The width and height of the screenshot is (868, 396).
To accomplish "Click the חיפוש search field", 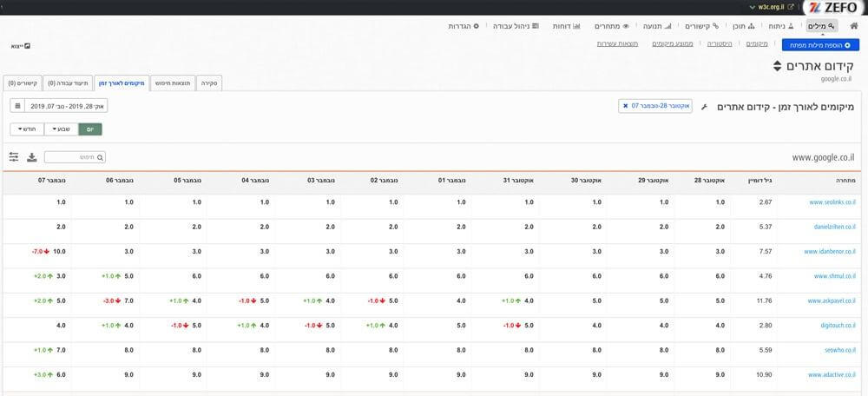I will tap(75, 158).
